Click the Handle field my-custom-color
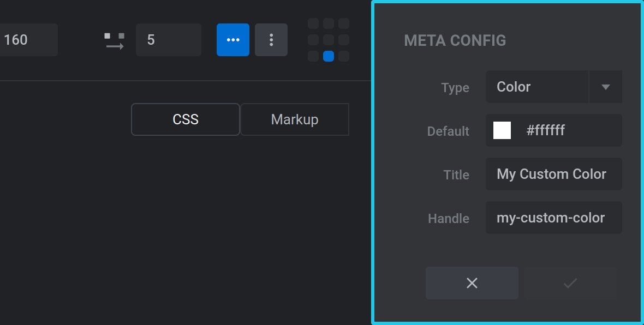This screenshot has width=644, height=325. 553,218
